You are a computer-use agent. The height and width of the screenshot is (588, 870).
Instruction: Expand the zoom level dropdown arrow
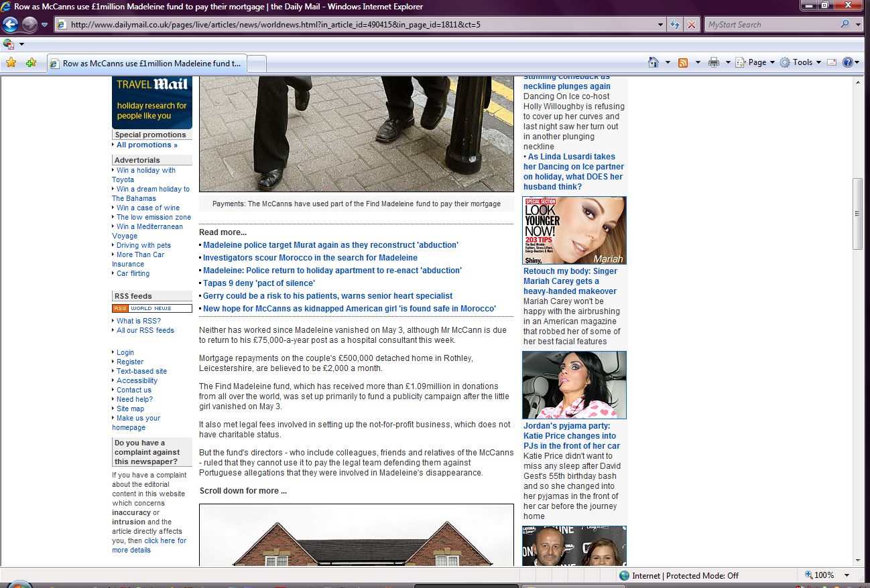tap(847, 575)
